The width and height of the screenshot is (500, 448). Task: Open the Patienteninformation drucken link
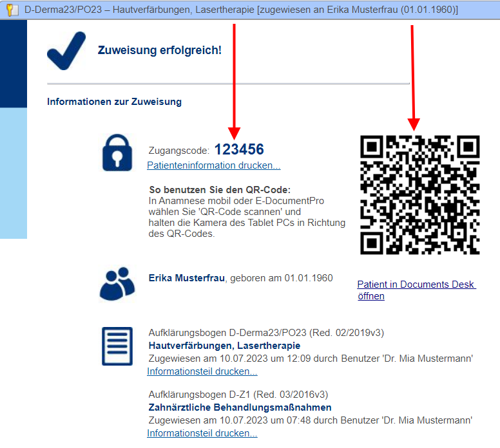point(214,165)
